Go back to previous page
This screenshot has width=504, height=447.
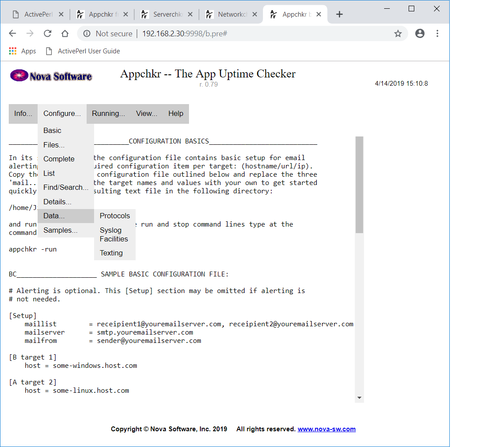pyautogui.click(x=13, y=33)
